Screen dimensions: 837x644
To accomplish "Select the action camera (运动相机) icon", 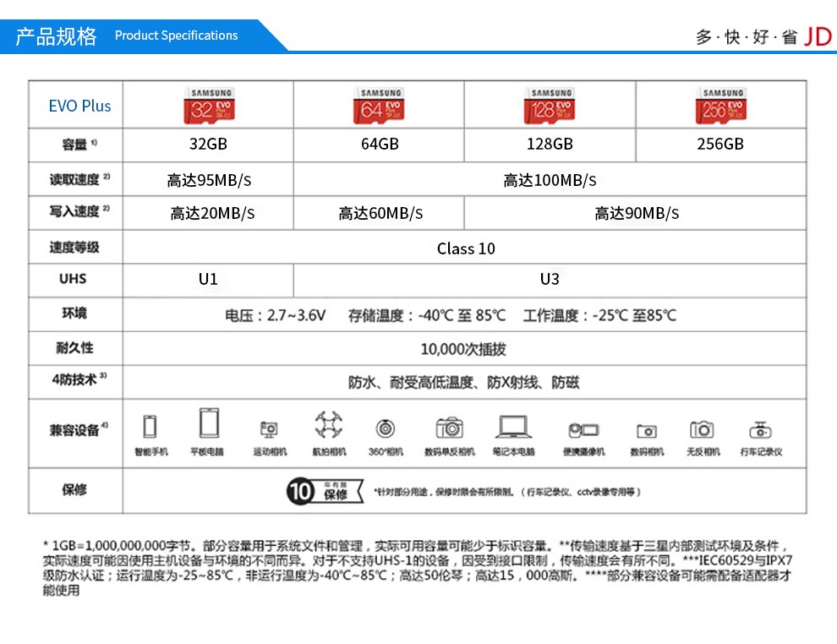I will point(269,429).
